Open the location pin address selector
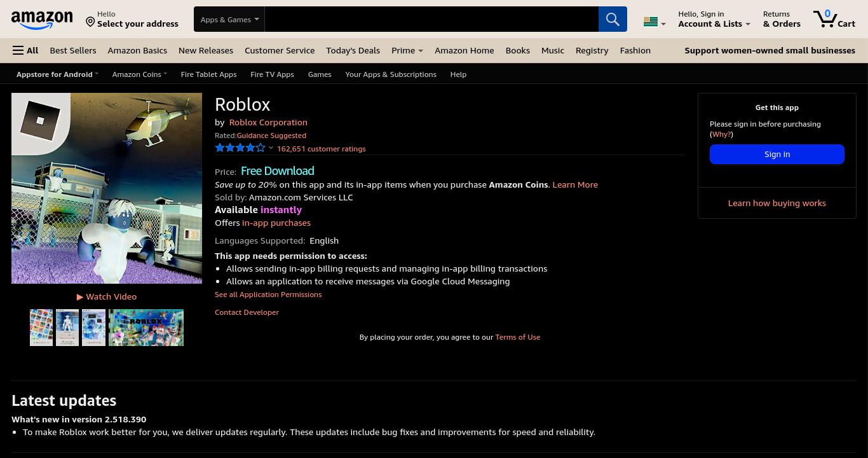This screenshot has width=868, height=458. pos(132,19)
